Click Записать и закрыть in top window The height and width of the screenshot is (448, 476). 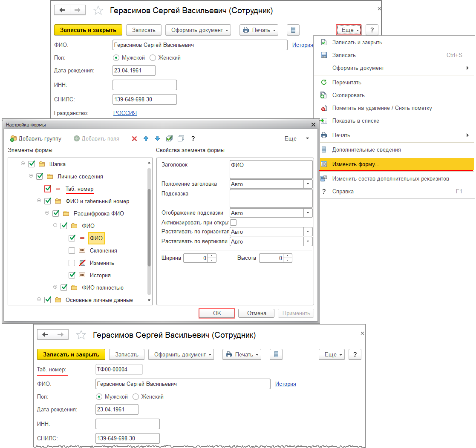tap(88, 30)
